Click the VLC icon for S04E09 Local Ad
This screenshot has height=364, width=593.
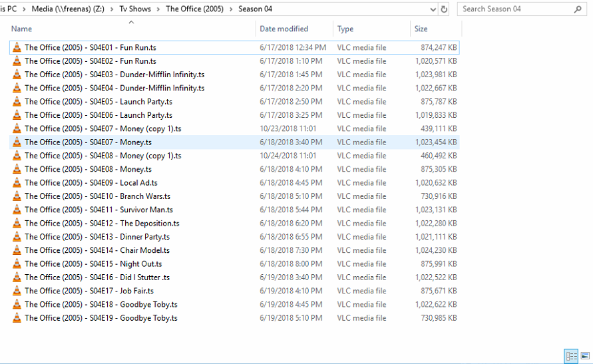click(17, 182)
